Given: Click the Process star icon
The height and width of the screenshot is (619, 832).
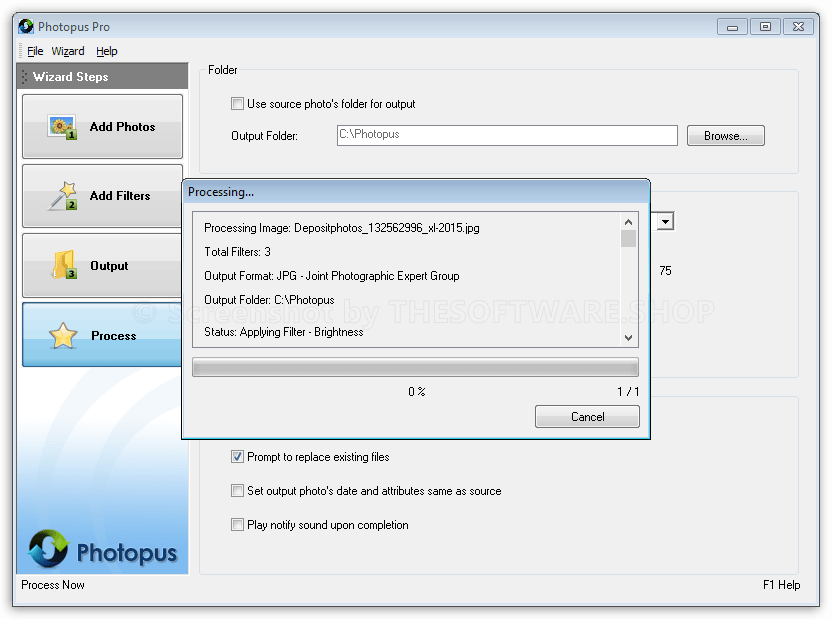Looking at the screenshot, I should (x=63, y=335).
